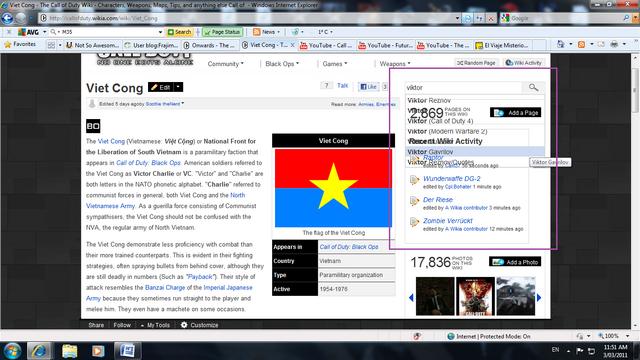Switch to the Onwards - The... tab

click(210, 45)
